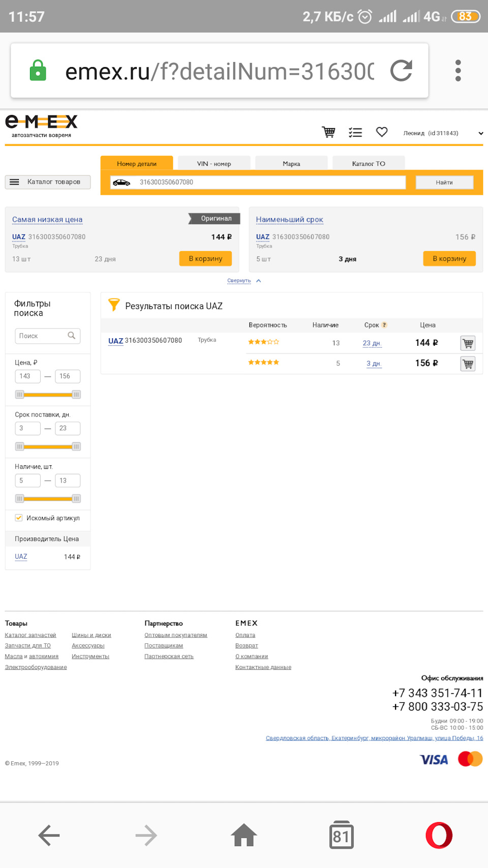Image resolution: width=488 pixels, height=868 pixels.
Task: Open Шины и диски footer link
Action: (91, 635)
